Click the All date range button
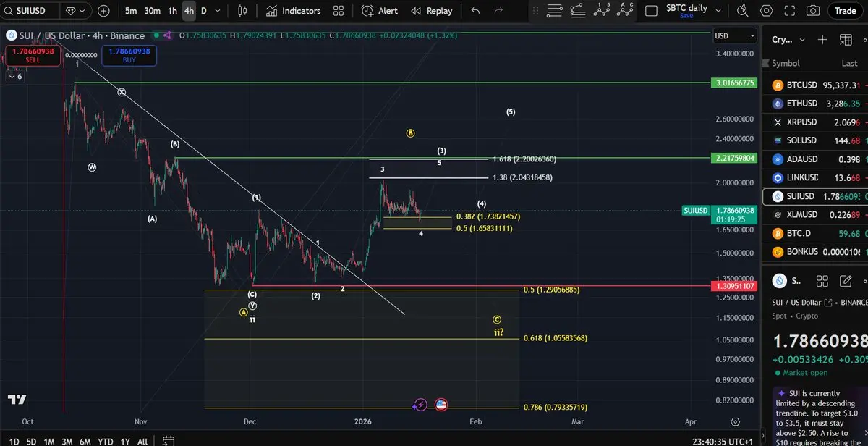The width and height of the screenshot is (868, 446). point(142,441)
